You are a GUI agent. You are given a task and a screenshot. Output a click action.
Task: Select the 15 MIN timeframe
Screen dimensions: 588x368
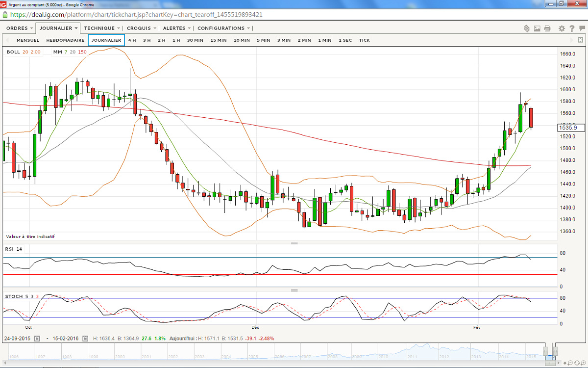pos(218,40)
